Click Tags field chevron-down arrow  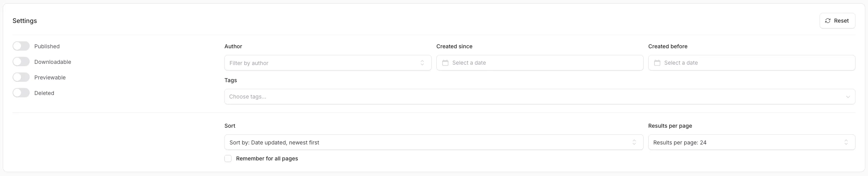[848, 97]
